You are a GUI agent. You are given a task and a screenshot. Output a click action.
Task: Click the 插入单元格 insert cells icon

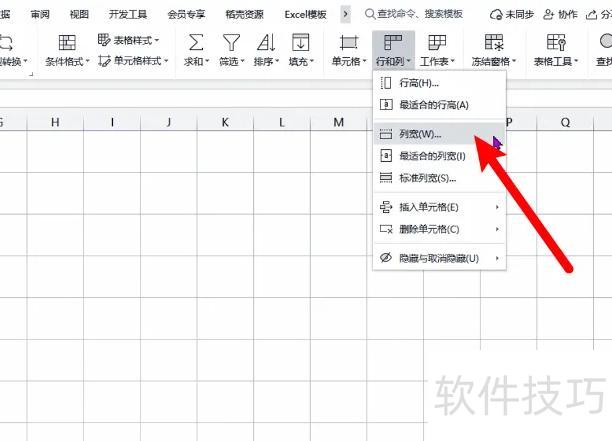tap(386, 207)
